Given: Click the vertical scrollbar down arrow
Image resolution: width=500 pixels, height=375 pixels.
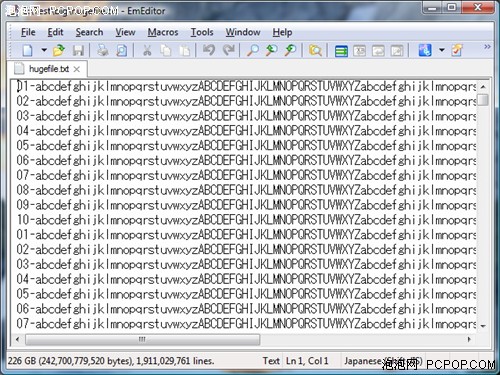Looking at the screenshot, I should click(483, 326).
